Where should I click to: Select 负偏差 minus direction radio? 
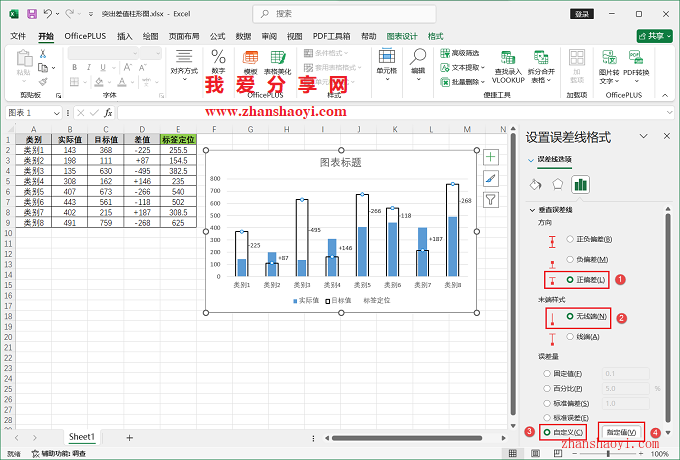pos(570,259)
